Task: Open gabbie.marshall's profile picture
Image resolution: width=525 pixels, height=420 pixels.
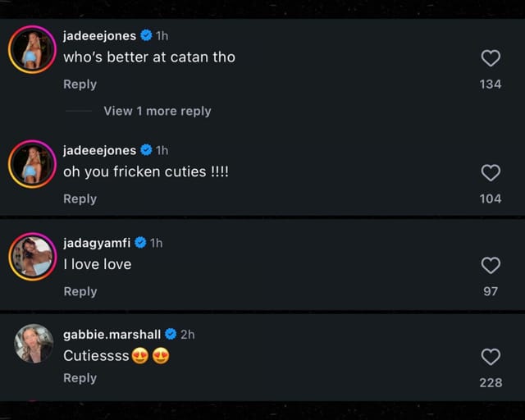Action: pyautogui.click(x=34, y=344)
